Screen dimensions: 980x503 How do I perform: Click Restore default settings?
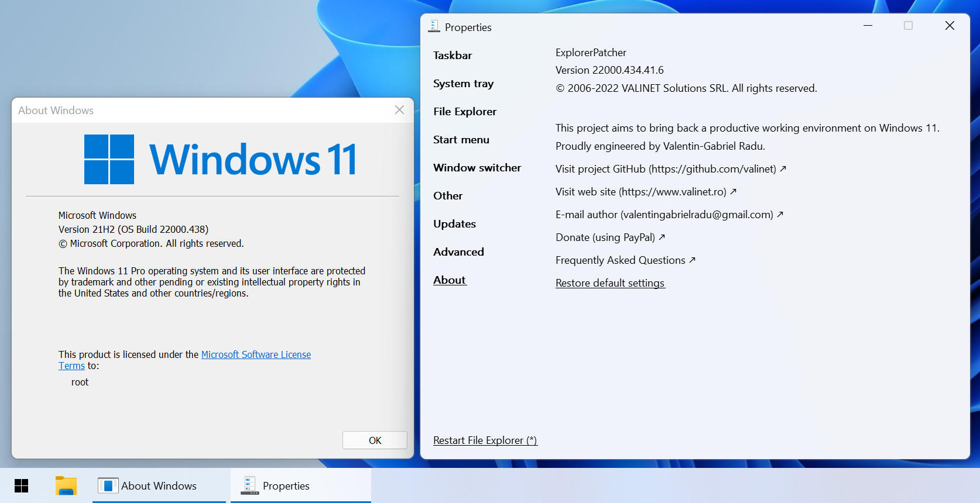point(610,283)
